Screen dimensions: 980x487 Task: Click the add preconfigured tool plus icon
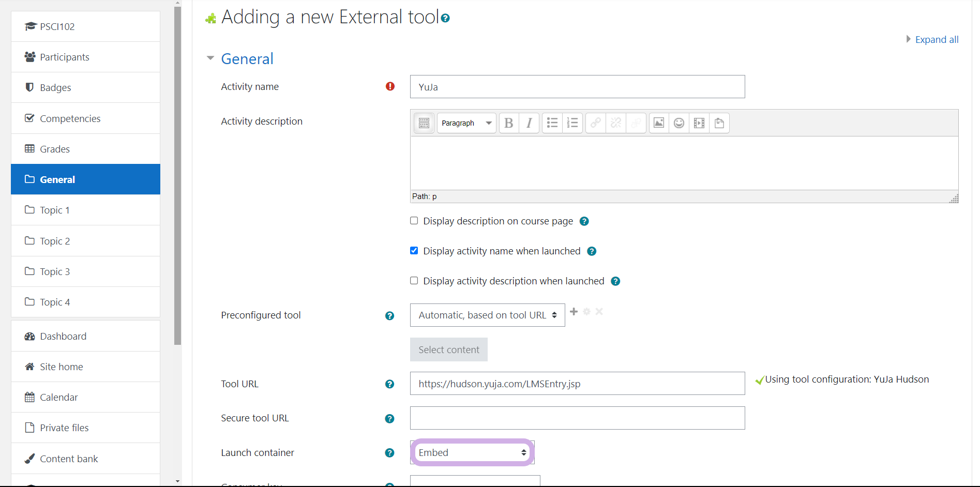tap(574, 311)
